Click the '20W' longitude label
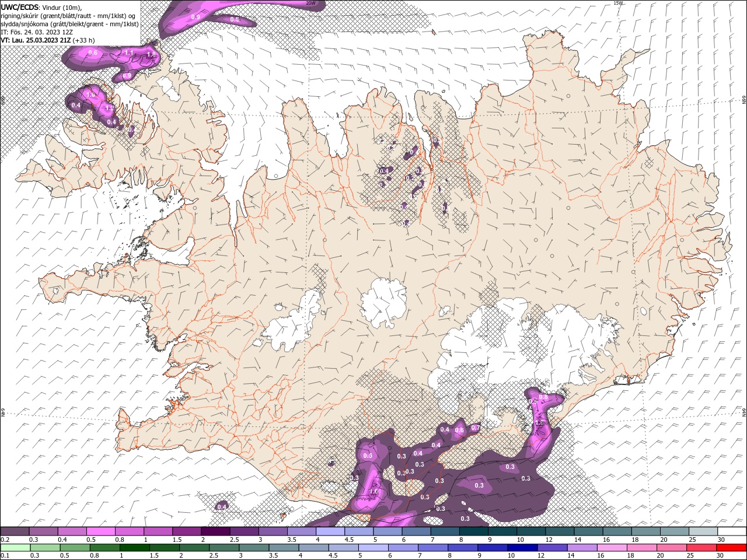This screenshot has width=747, height=560. click(310, 3)
